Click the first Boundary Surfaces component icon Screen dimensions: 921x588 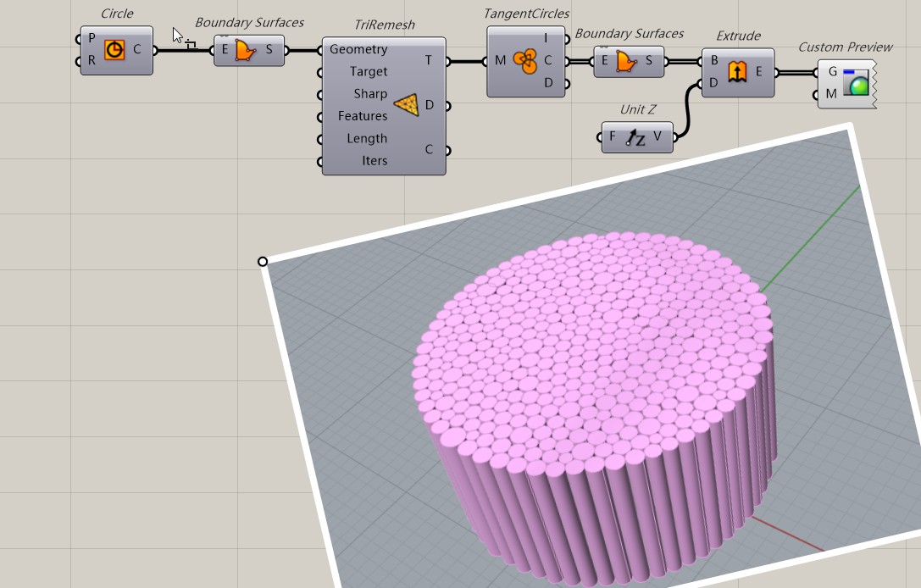(x=246, y=50)
